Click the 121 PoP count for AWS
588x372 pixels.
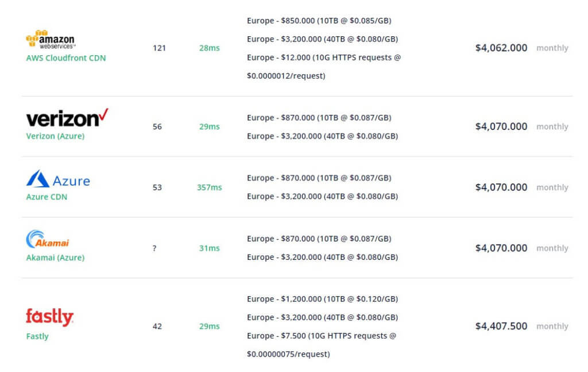click(159, 48)
